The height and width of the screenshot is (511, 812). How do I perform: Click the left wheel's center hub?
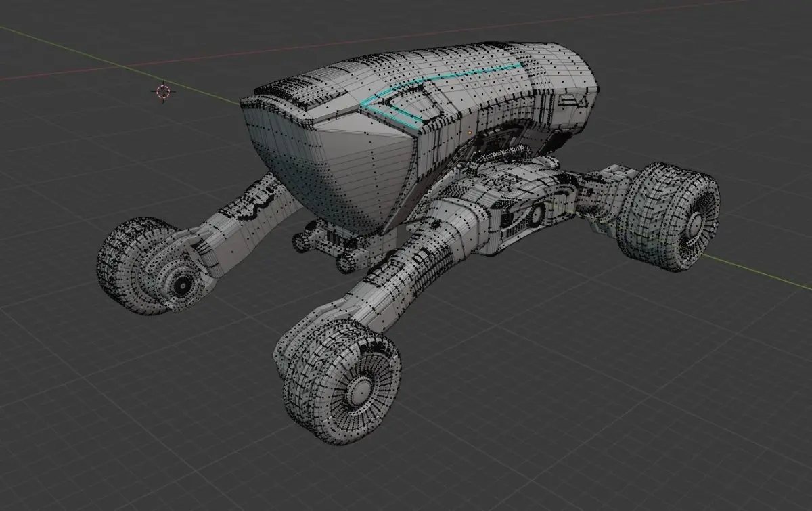(x=181, y=285)
